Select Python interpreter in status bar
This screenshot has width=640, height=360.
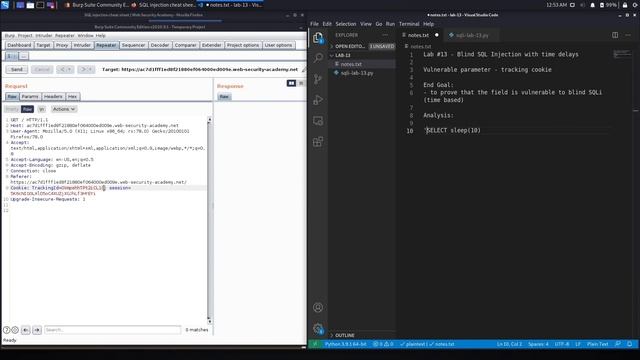pyautogui.click(x=346, y=344)
